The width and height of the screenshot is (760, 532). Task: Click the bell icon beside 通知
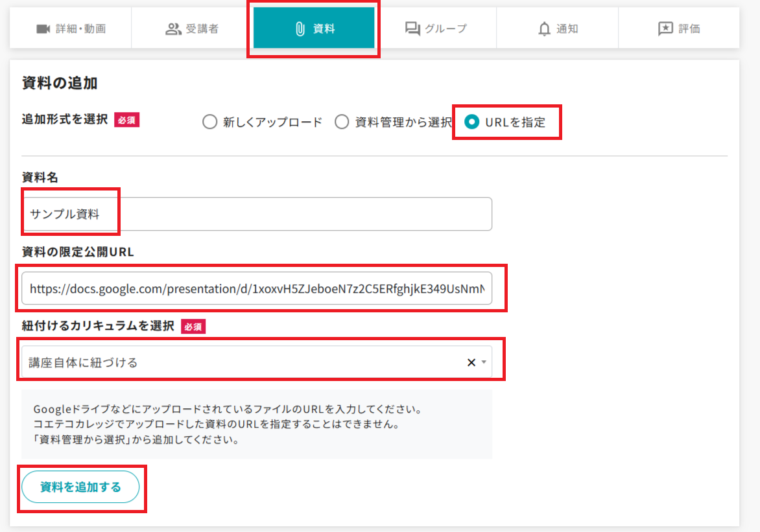point(544,29)
